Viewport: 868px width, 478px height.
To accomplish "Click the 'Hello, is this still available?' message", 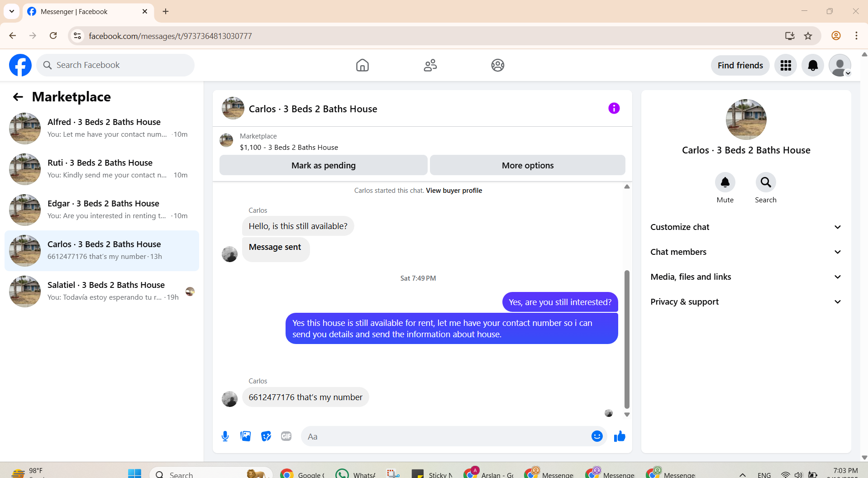I will pos(298,226).
